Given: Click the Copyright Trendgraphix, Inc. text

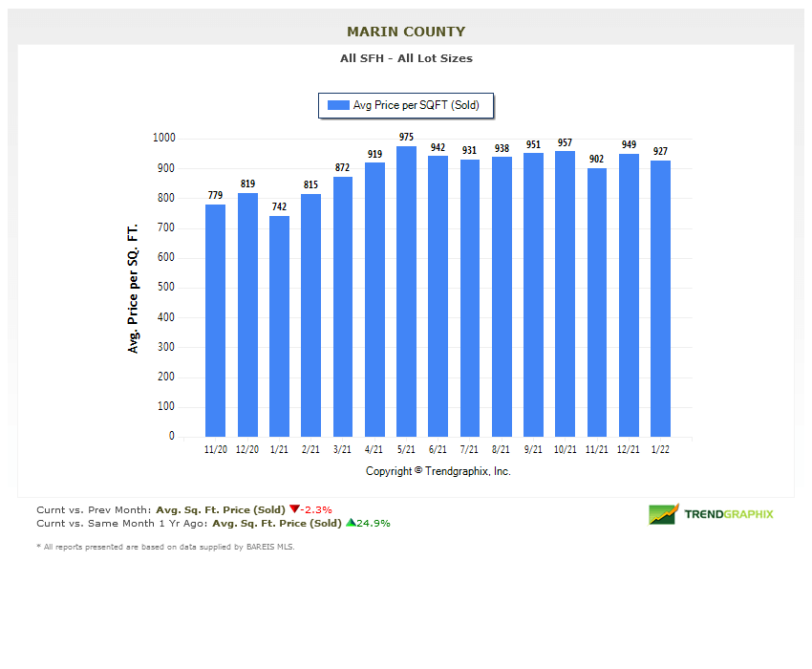Looking at the screenshot, I should click(438, 471).
